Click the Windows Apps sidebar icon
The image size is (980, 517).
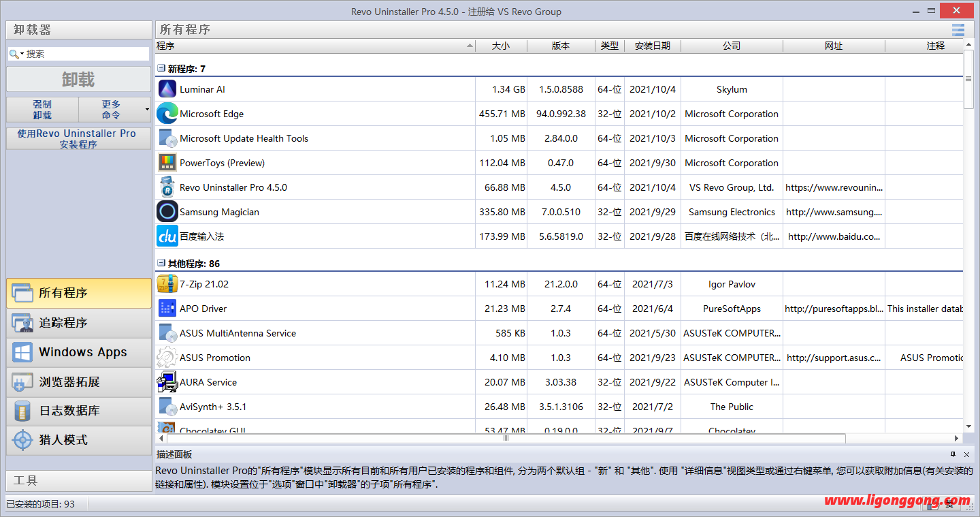pyautogui.click(x=22, y=352)
